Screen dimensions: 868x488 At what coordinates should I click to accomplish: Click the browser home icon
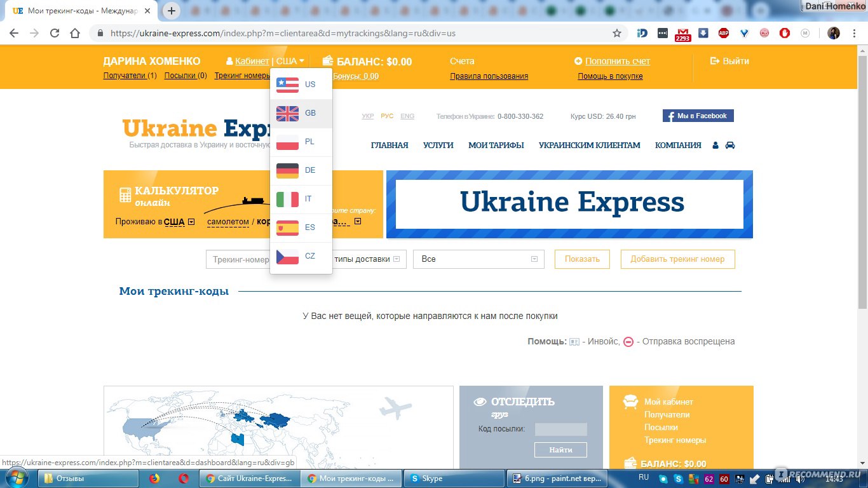75,33
